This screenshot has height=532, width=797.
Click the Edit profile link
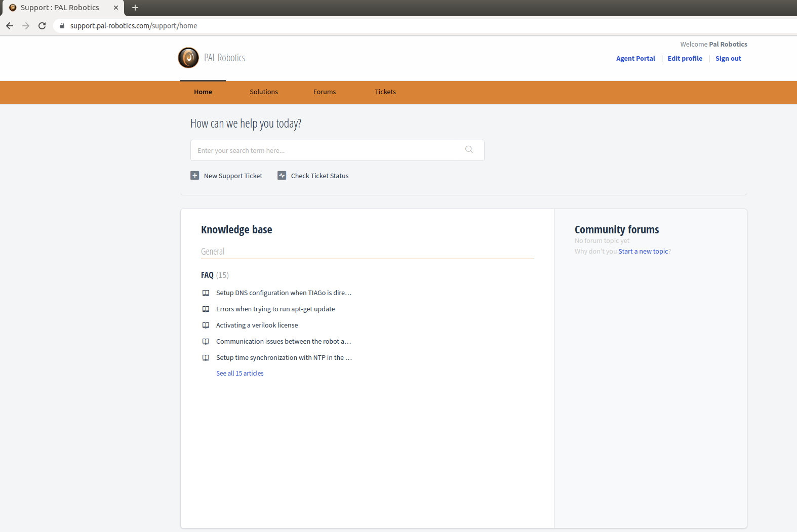(685, 59)
